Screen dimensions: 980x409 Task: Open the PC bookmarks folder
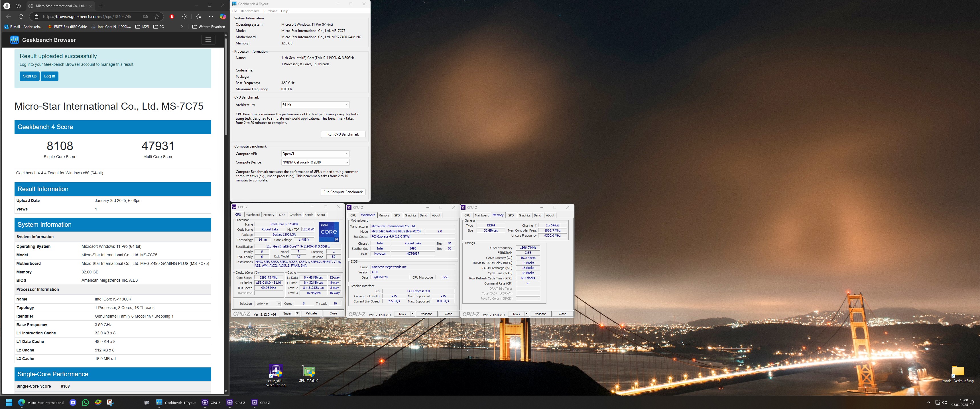click(159, 26)
